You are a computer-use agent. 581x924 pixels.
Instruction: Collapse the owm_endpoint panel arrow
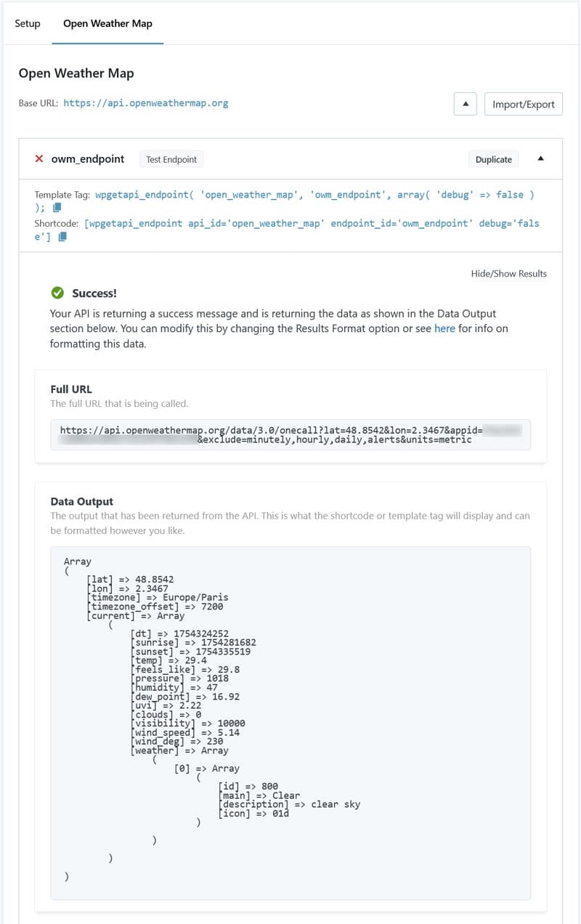[x=540, y=159]
